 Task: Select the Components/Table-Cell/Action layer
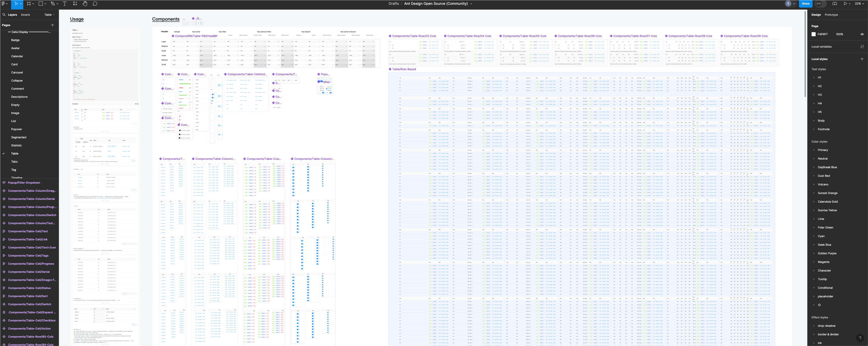(x=29, y=329)
